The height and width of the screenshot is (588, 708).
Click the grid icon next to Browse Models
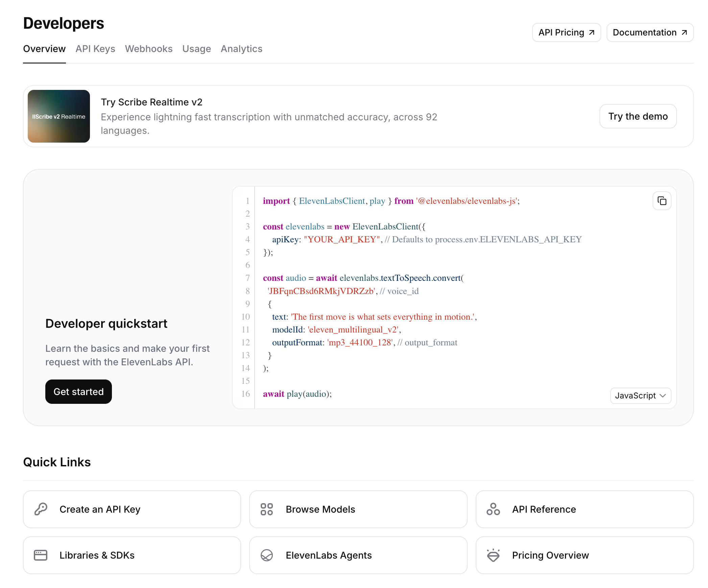point(267,509)
